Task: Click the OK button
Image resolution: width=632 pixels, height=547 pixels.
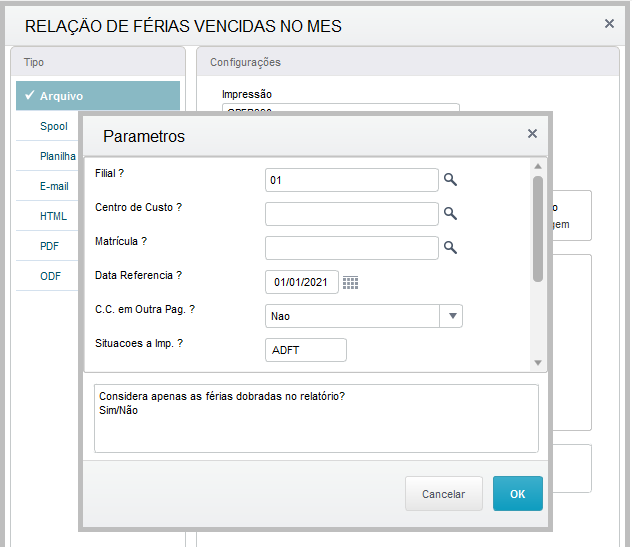Action: pyautogui.click(x=518, y=494)
